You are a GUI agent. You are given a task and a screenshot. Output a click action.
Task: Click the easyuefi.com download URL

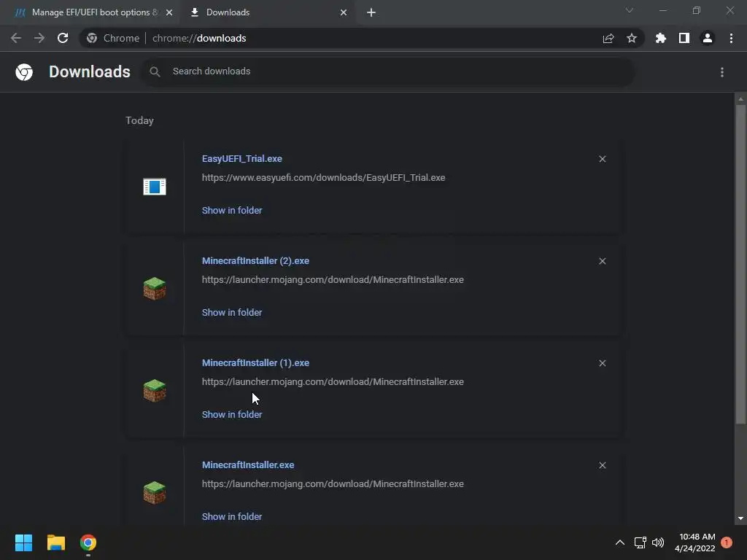click(323, 178)
